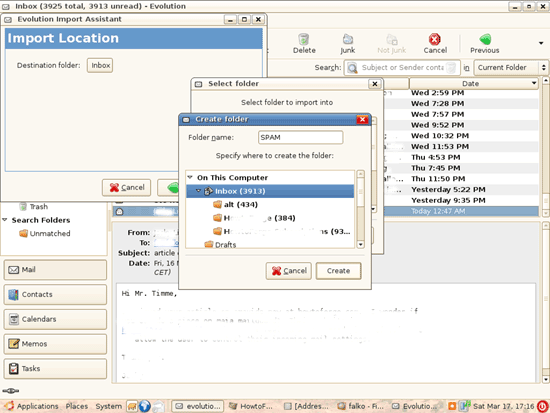550x413 pixels.
Task: Select the alt (434) folder
Action: (241, 205)
